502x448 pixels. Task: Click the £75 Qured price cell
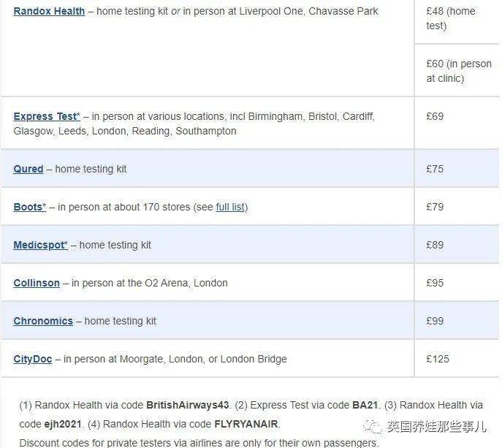(457, 169)
